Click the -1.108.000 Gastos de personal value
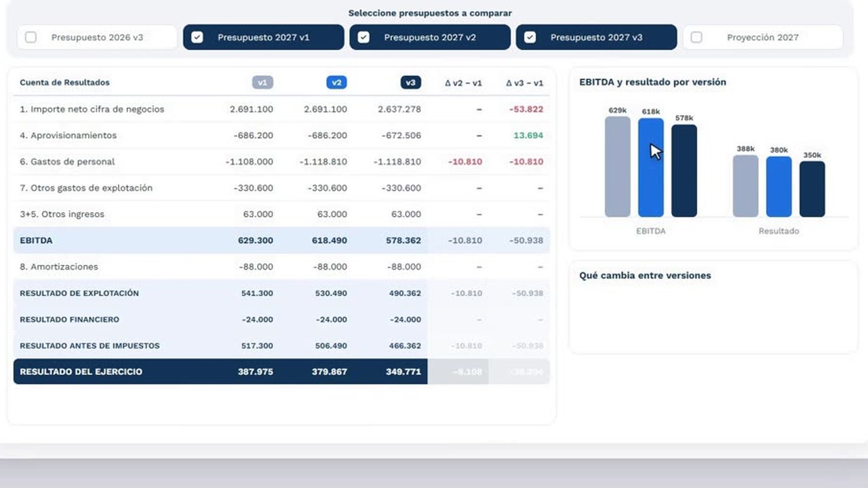Image resolution: width=868 pixels, height=488 pixels. (250, 162)
